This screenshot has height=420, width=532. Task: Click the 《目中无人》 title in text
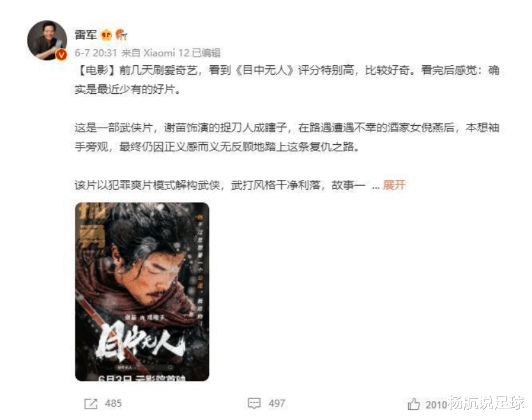point(264,70)
